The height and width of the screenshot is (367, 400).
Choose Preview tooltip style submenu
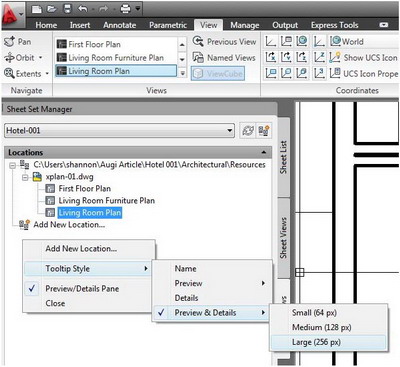click(x=211, y=283)
